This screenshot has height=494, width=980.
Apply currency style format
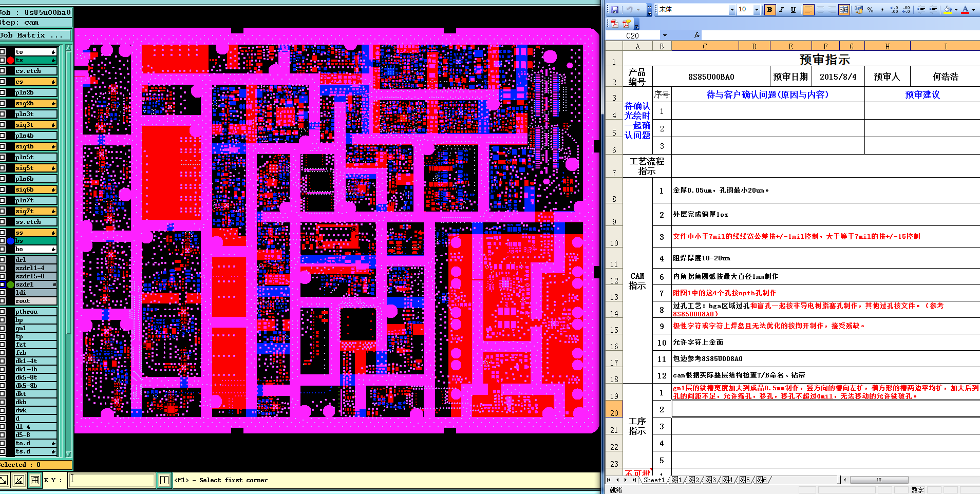[859, 10]
